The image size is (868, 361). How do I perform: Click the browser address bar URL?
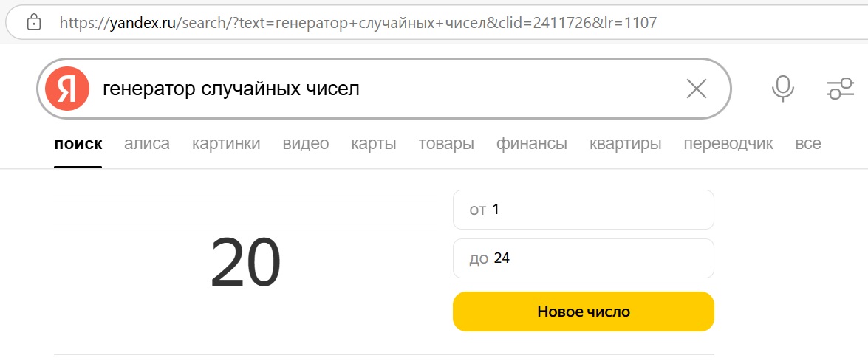pyautogui.click(x=358, y=23)
